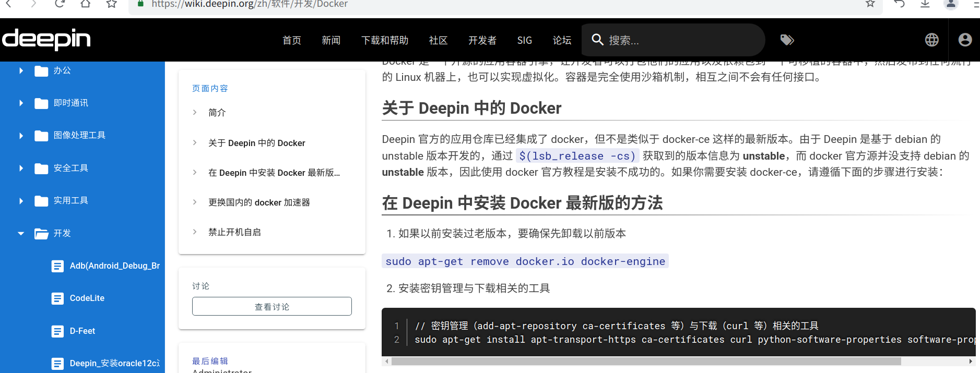Screen dimensions: 980x373
Task: Click the browser undo arrow icon
Action: click(899, 4)
